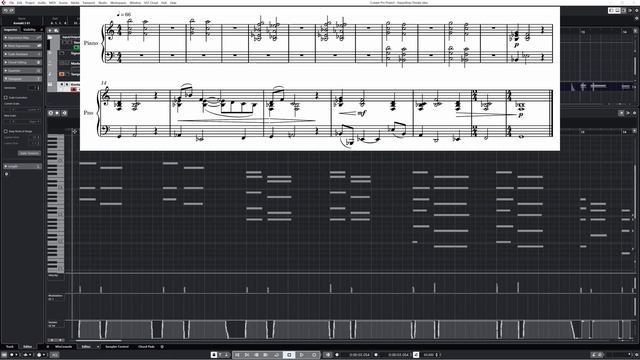
Task: Expand the Expression Map inspector section
Action: 22,38
